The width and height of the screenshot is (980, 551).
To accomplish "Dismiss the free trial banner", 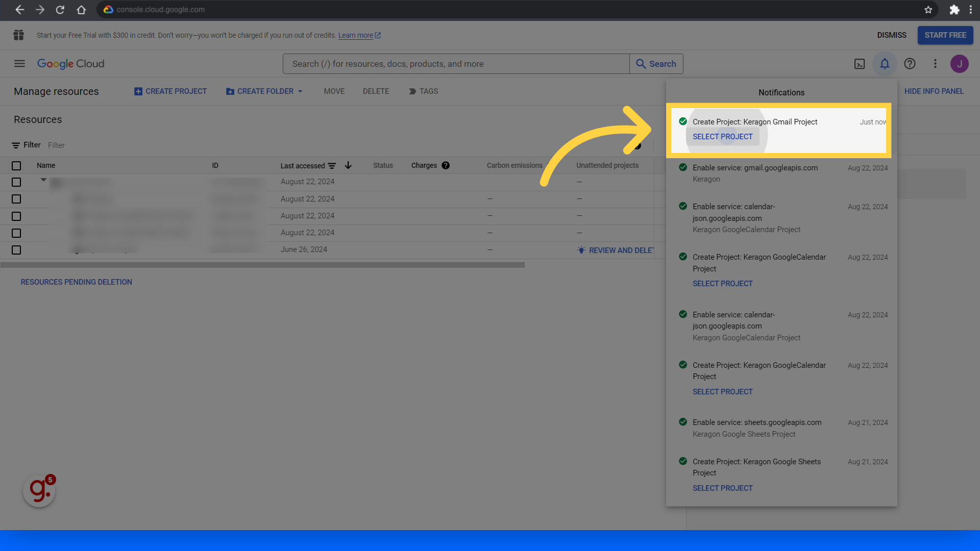I will 892,35.
